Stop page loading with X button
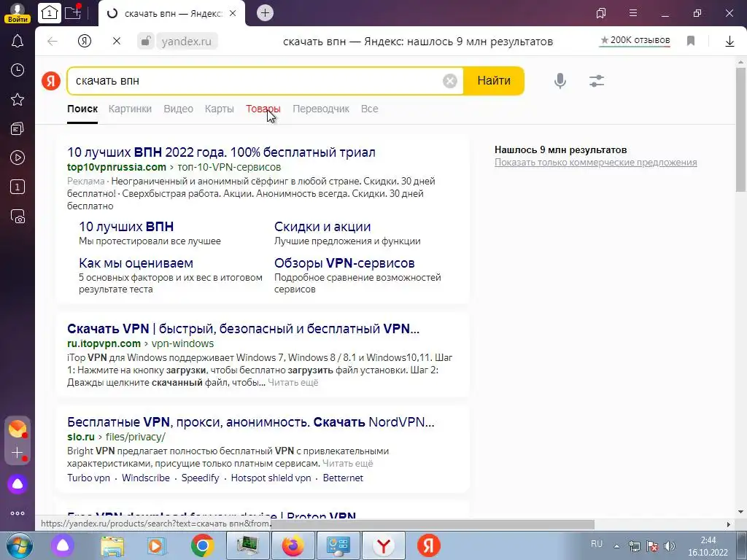 pos(117,42)
